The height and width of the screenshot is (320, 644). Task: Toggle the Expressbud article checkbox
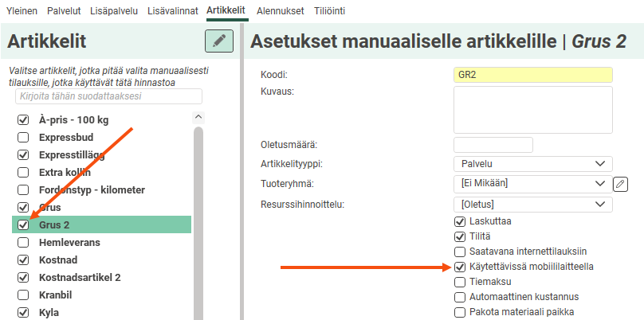(x=23, y=137)
